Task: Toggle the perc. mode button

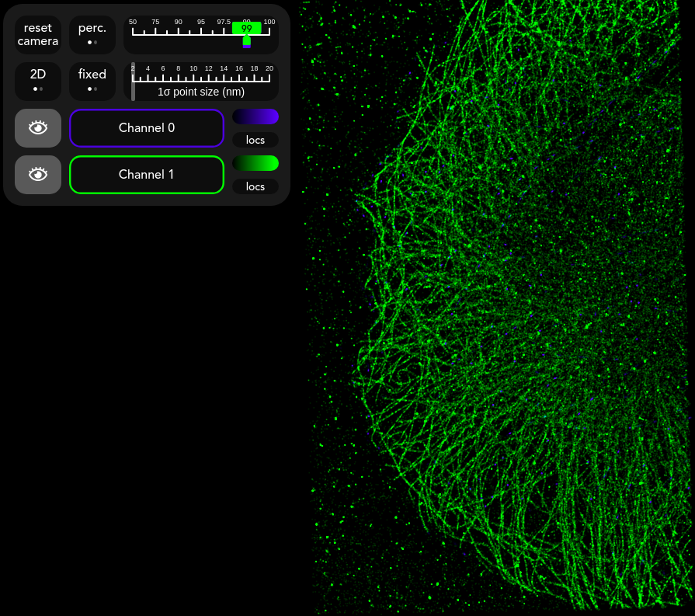Action: (x=92, y=35)
